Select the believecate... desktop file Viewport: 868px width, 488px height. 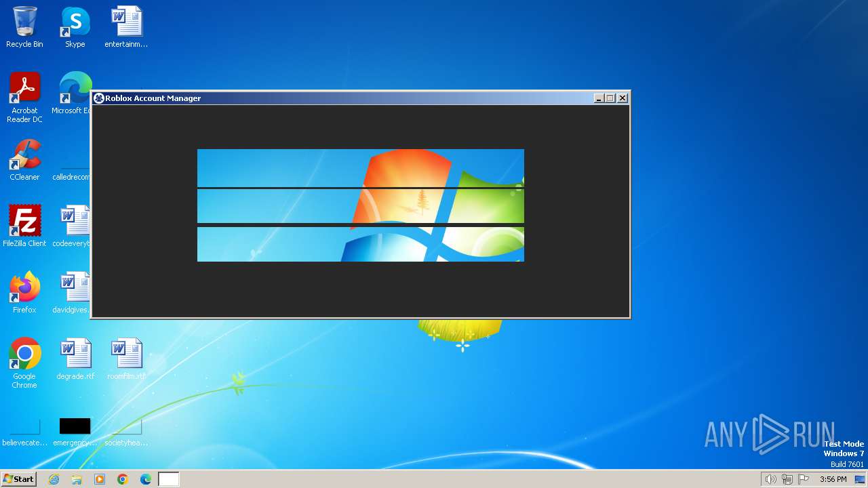coord(24,432)
